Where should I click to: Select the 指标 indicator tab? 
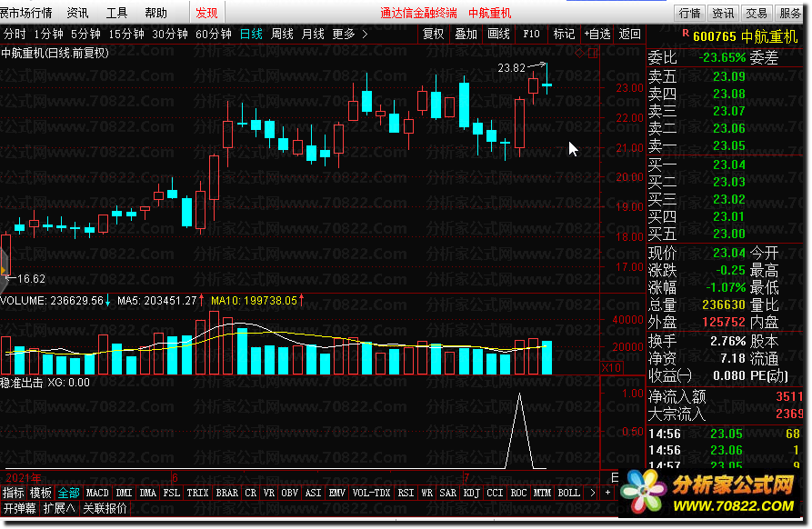(x=13, y=493)
